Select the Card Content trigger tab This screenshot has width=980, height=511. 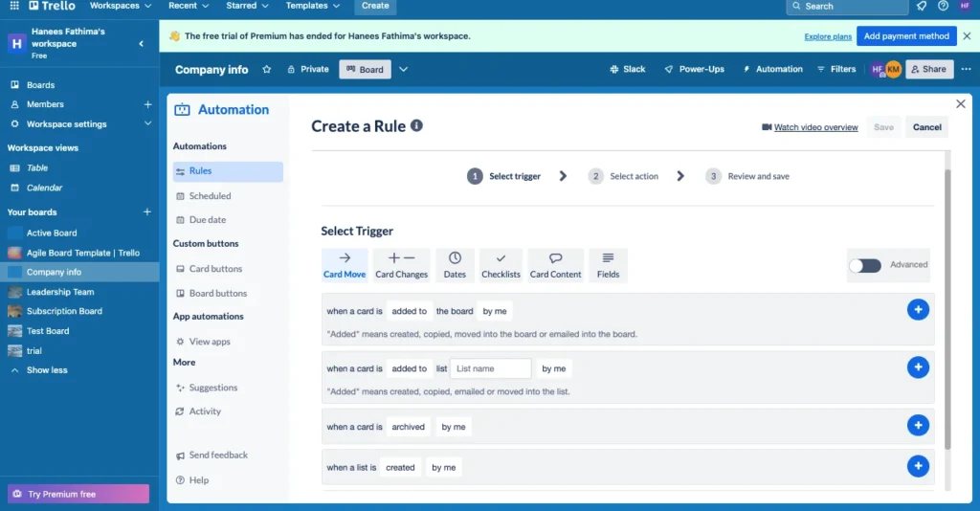point(556,265)
